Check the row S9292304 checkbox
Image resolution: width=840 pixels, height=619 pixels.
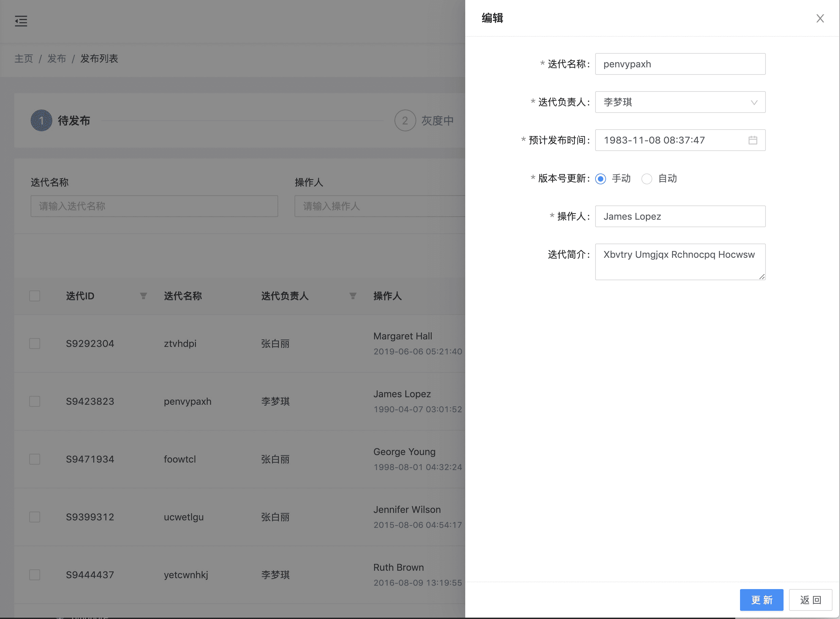point(35,344)
